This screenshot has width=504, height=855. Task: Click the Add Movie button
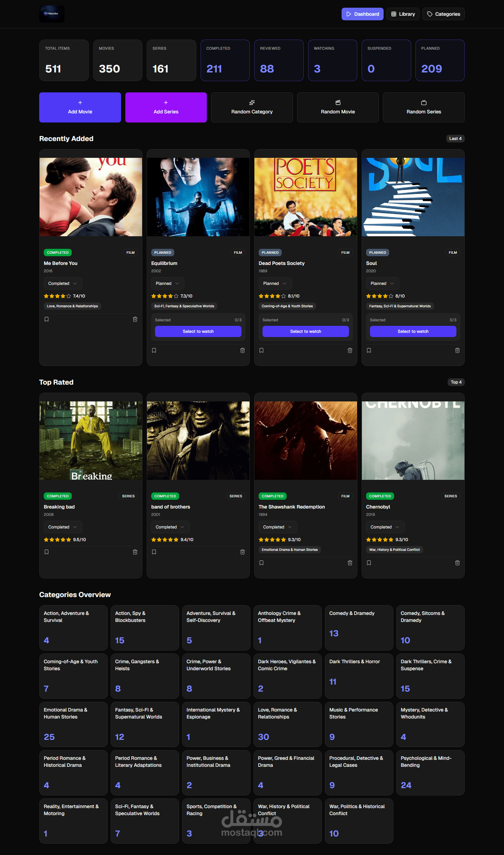[80, 107]
